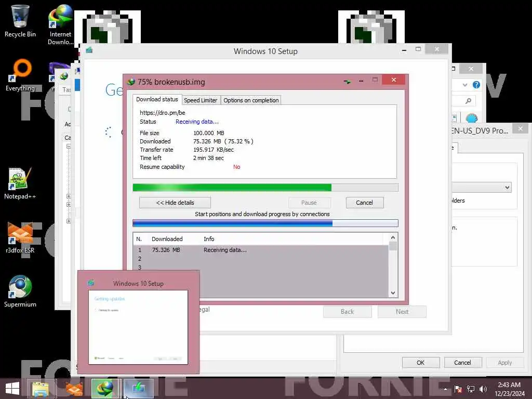The width and height of the screenshot is (532, 399).
Task: Click the Info column header
Action: point(209,239)
